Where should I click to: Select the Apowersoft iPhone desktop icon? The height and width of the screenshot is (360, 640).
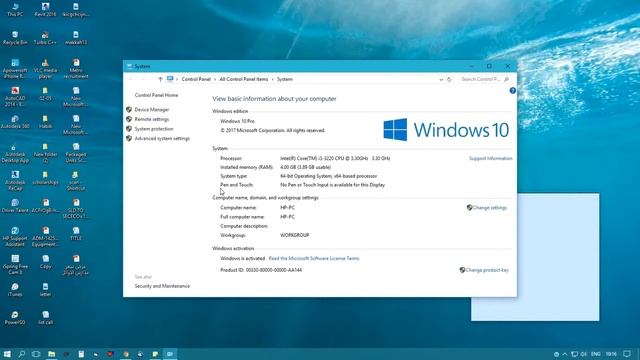click(15, 69)
